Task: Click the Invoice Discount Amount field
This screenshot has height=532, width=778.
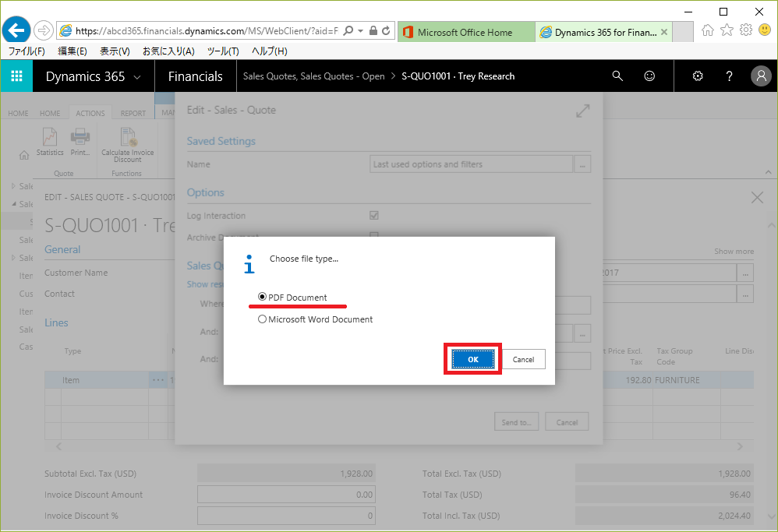Action: click(x=286, y=495)
